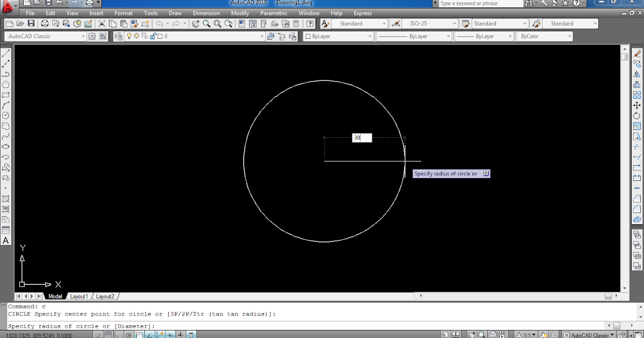Select the Polygon tool

(x=6, y=84)
